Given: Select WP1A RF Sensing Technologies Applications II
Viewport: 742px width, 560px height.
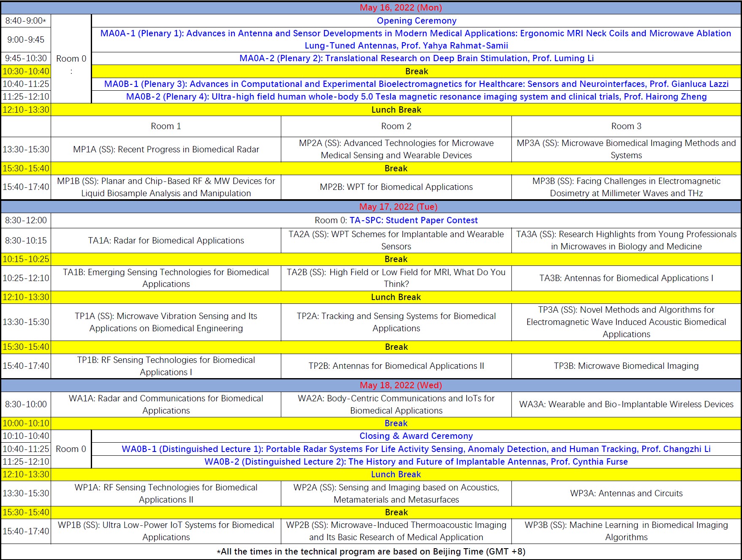Looking at the screenshot, I should point(166,493).
